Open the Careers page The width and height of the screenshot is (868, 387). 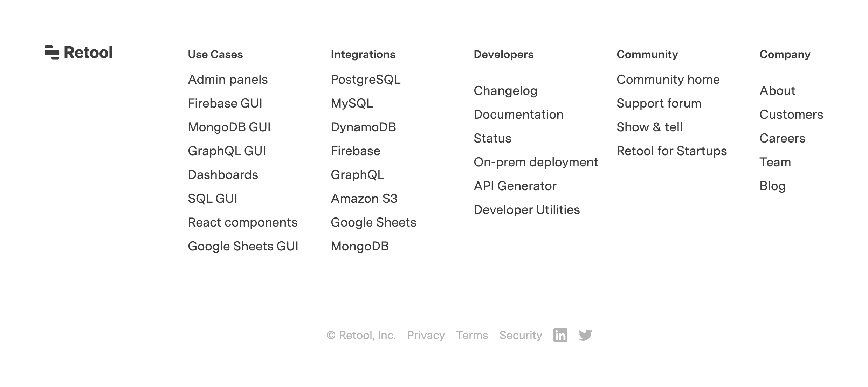point(782,138)
